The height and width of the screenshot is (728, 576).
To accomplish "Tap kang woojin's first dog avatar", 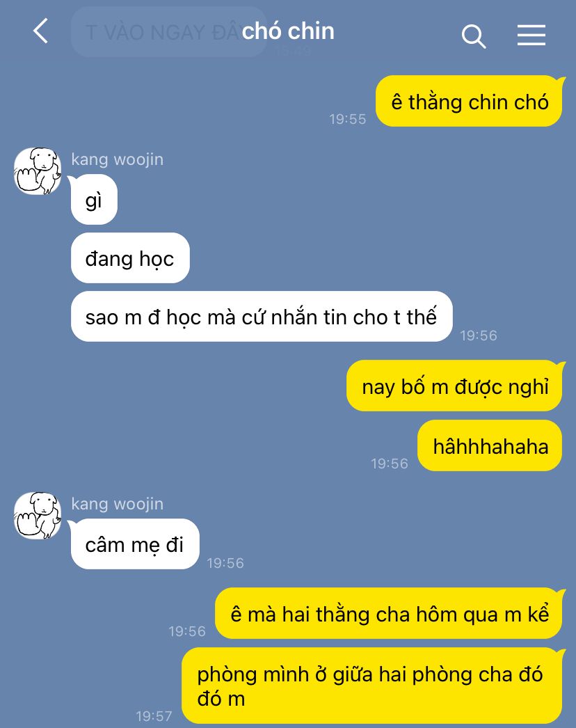I will pos(38,171).
